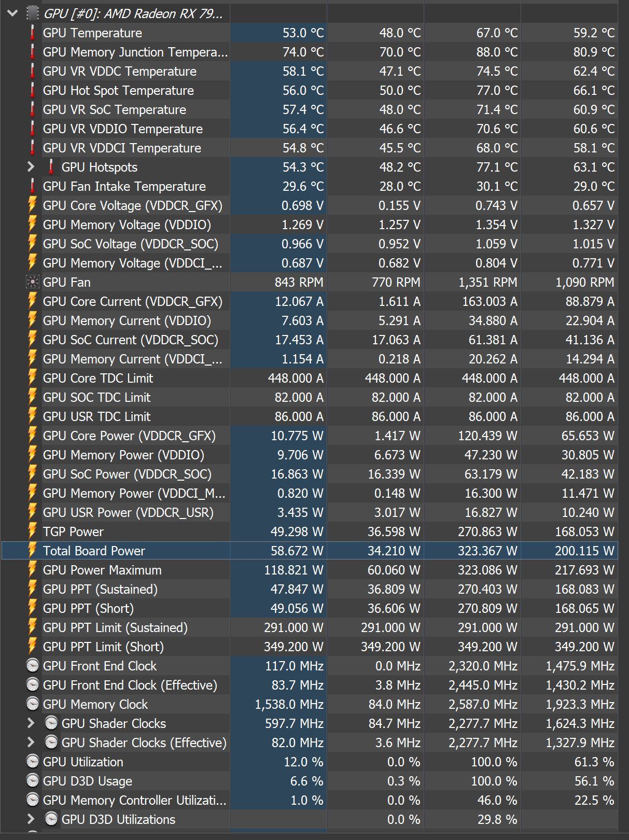The height and width of the screenshot is (840, 629).
Task: Expand GPU Shader Clocks (Effective) row
Action: pos(31,743)
